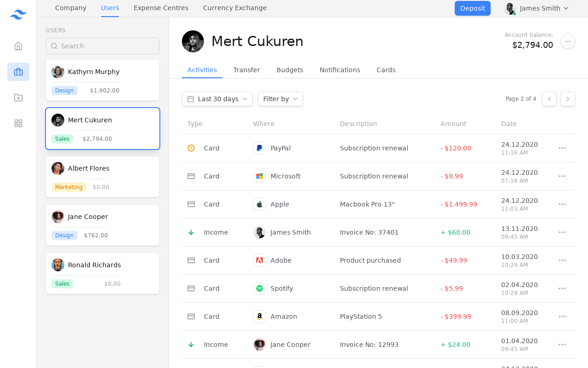Click the folder-plus icon in the sidebar
This screenshot has width=588, height=368.
click(18, 98)
